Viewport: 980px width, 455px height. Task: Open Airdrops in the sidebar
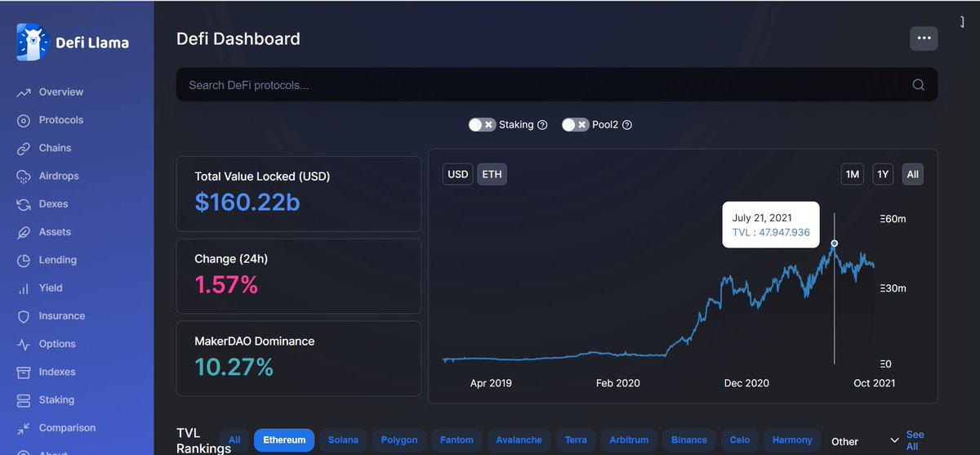click(59, 176)
